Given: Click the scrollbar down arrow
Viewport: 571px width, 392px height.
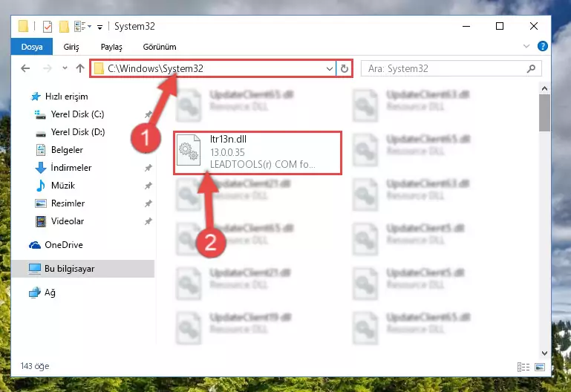Looking at the screenshot, I should (544, 353).
